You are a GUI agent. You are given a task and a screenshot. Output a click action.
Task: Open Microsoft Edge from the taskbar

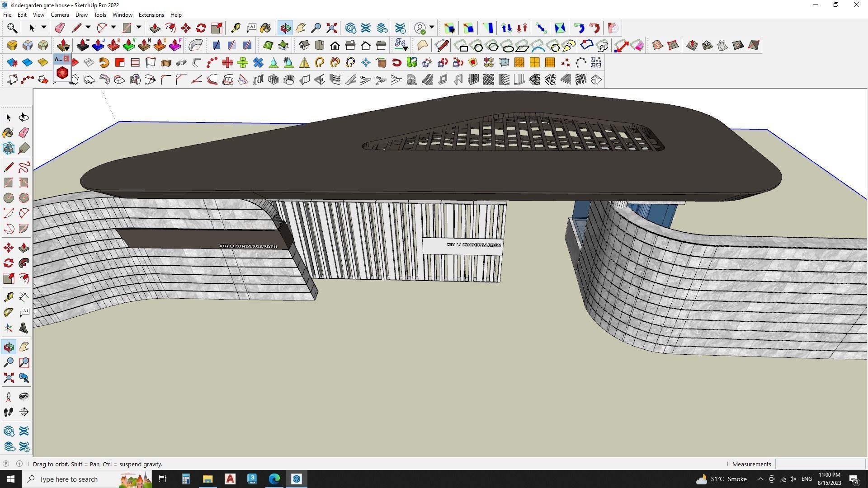(274, 479)
